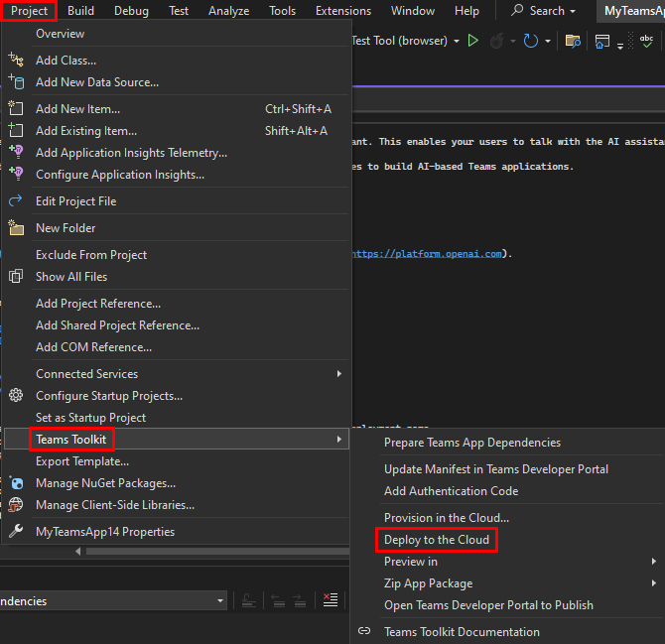This screenshot has width=665, height=644.
Task: Click the Configure Startup Projects gear icon
Action: tap(16, 395)
